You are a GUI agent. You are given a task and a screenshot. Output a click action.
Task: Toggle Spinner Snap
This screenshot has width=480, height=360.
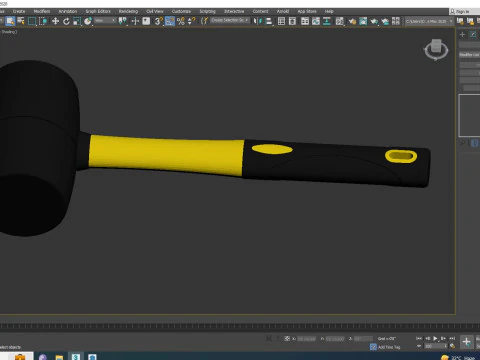[191, 21]
